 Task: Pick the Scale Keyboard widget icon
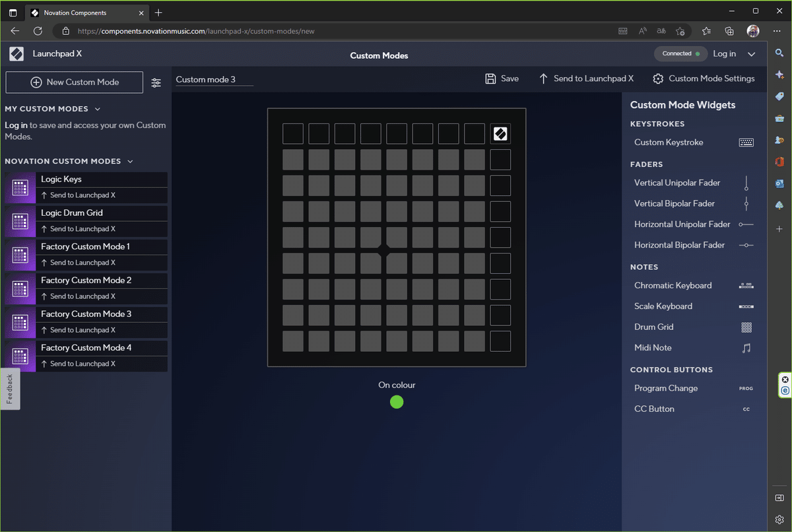pos(746,306)
